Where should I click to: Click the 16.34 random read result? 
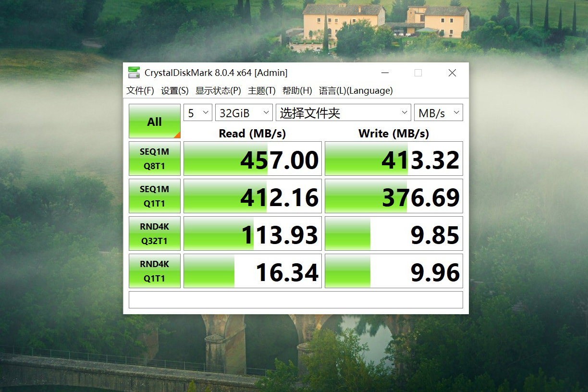[253, 271]
